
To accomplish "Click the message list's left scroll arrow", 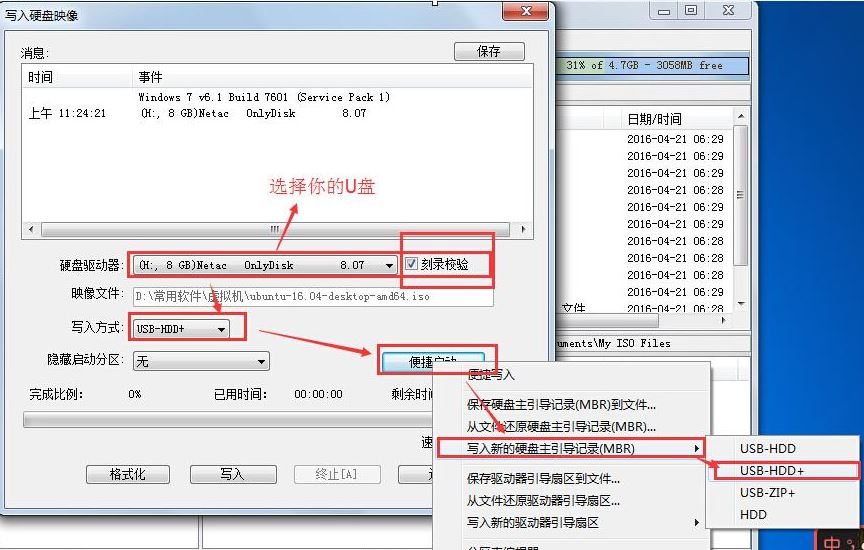I will coord(31,229).
